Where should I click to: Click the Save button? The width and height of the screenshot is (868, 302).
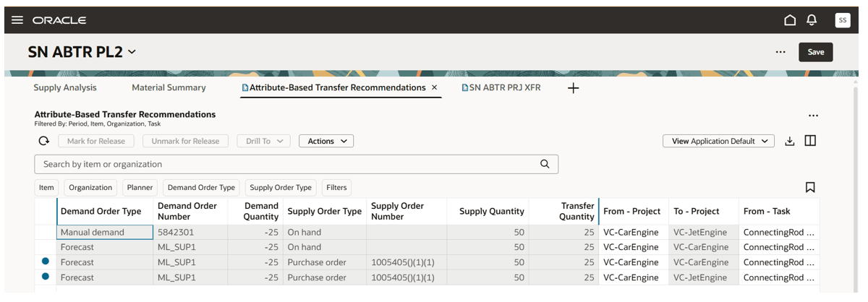point(815,52)
